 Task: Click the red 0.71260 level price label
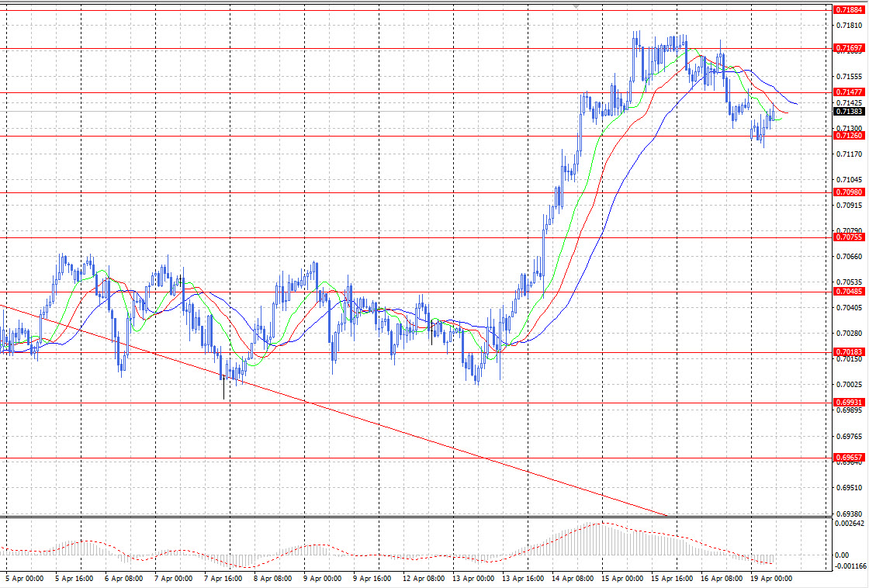pyautogui.click(x=849, y=136)
